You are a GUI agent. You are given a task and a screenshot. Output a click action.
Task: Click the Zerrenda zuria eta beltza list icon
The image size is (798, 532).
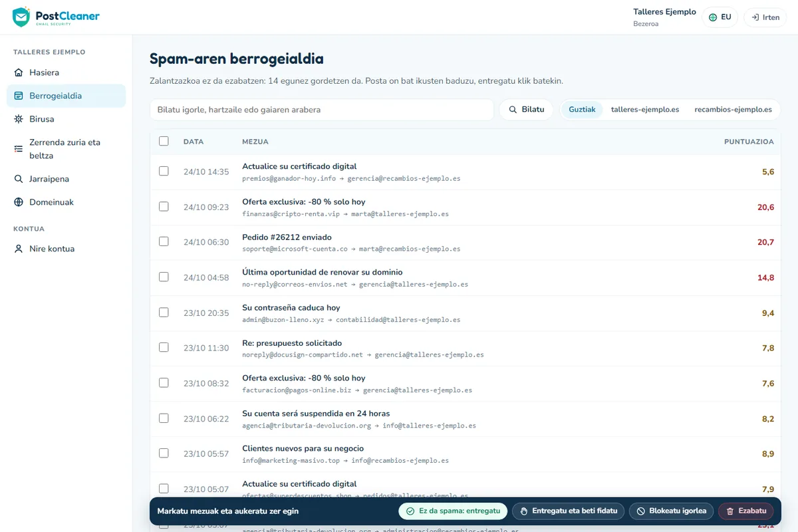[19, 149]
